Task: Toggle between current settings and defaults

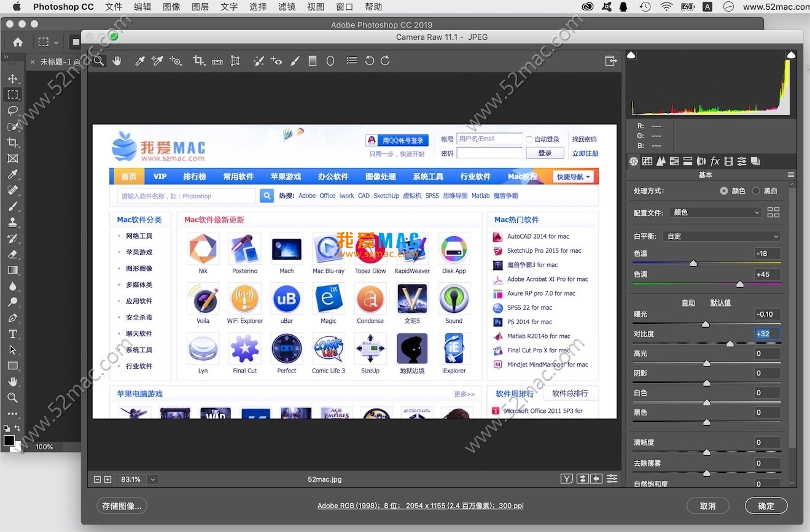Action: (x=612, y=479)
